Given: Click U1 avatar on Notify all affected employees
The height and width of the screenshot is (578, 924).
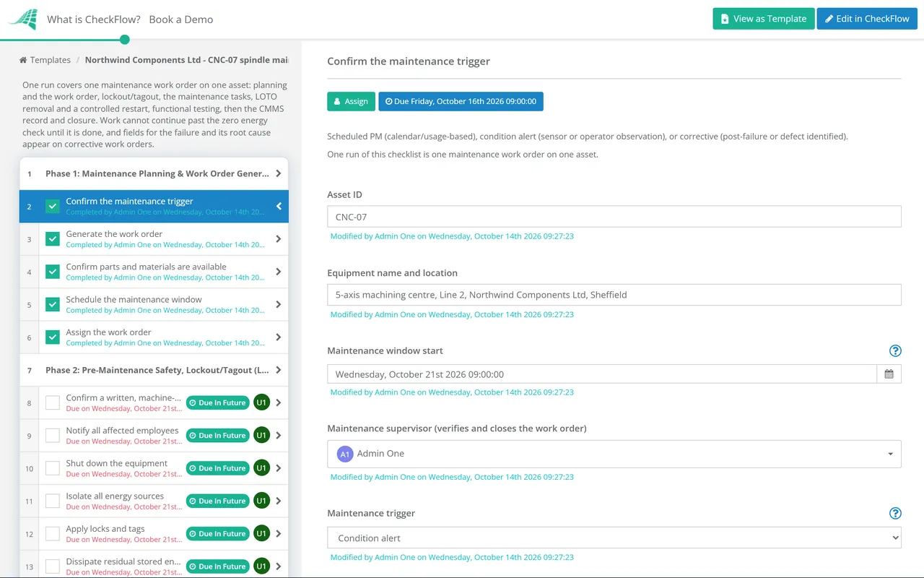Looking at the screenshot, I should pyautogui.click(x=261, y=436).
